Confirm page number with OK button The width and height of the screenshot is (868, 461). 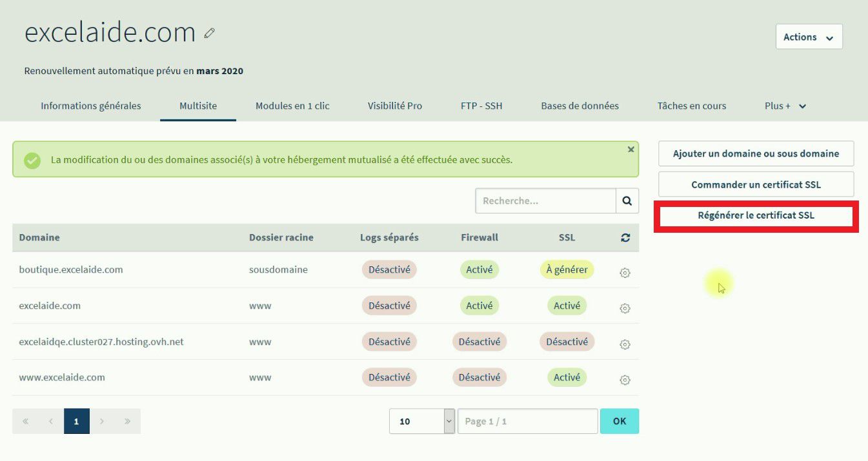[620, 421]
